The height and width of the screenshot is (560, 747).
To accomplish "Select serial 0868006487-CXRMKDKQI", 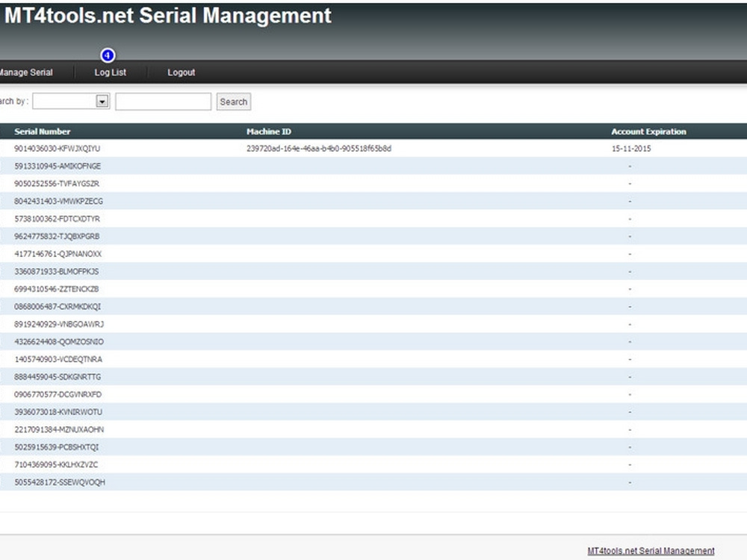I will tap(58, 307).
